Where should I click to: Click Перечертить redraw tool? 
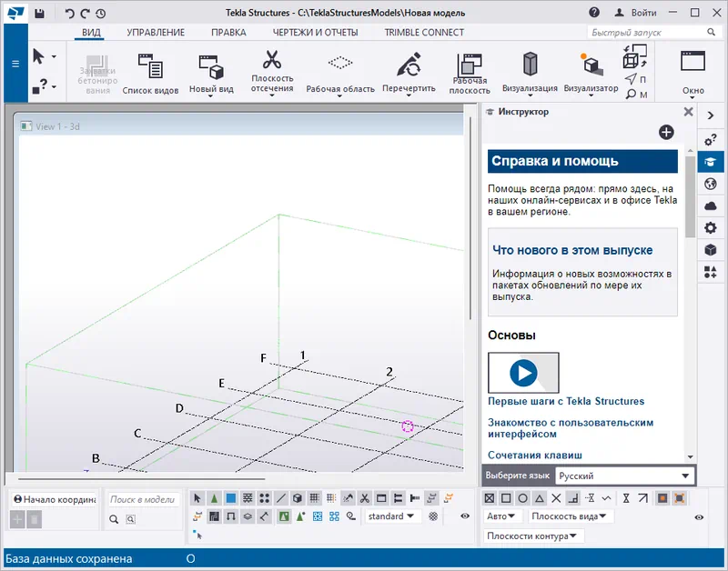pos(409,73)
